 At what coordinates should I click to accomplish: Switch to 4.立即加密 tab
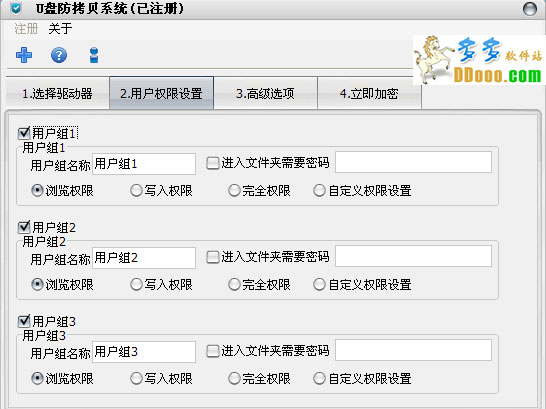369,93
